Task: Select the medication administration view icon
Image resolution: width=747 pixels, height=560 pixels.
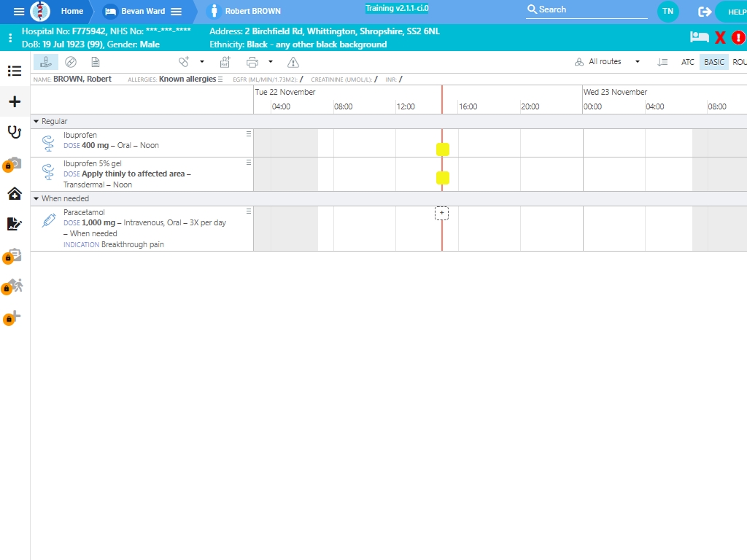Action: pos(46,62)
